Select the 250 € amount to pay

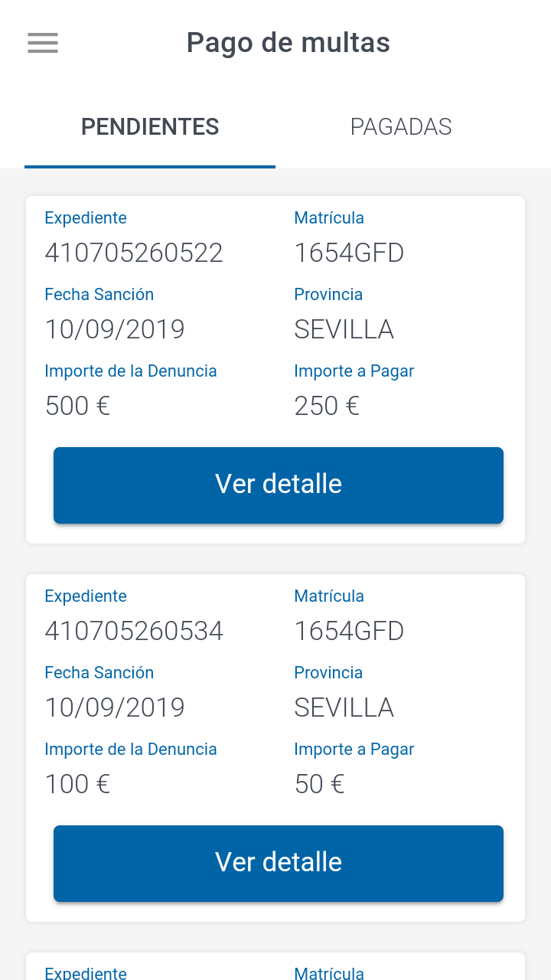pyautogui.click(x=327, y=406)
